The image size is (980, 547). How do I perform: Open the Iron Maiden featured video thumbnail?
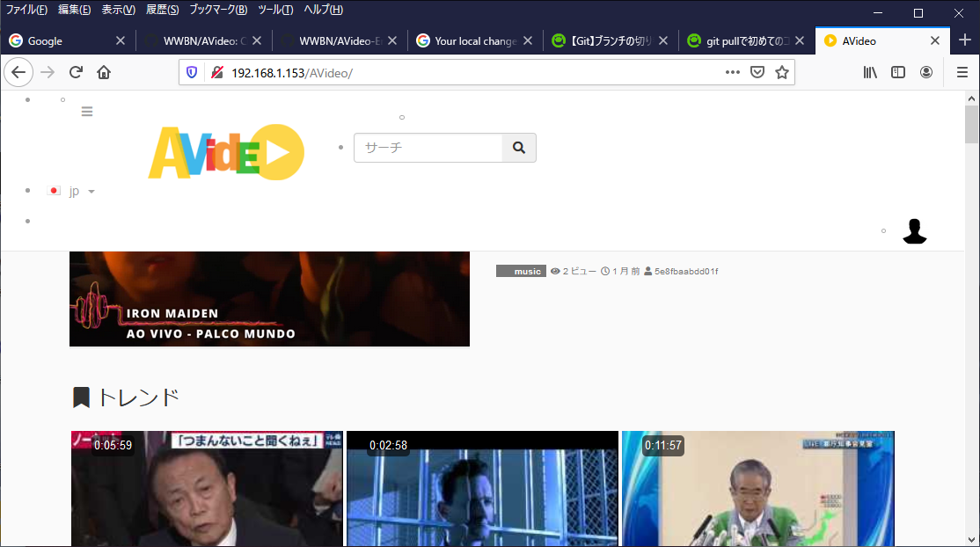(269, 299)
